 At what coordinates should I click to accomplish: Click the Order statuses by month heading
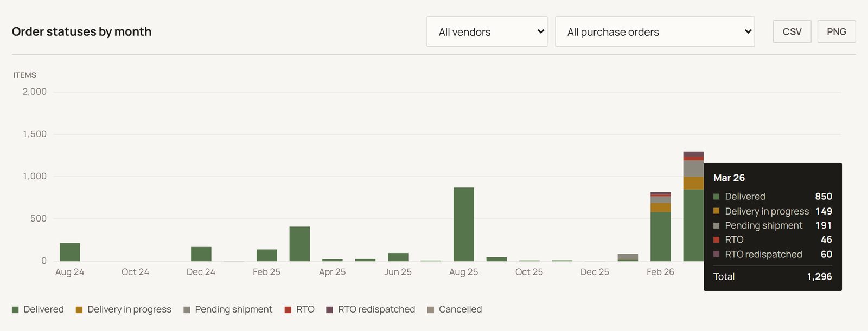click(81, 31)
